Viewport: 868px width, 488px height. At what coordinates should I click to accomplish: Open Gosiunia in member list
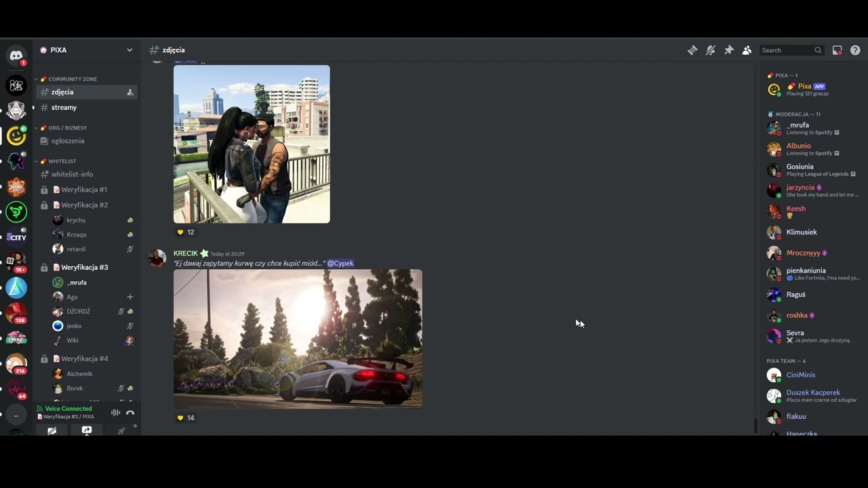812,169
